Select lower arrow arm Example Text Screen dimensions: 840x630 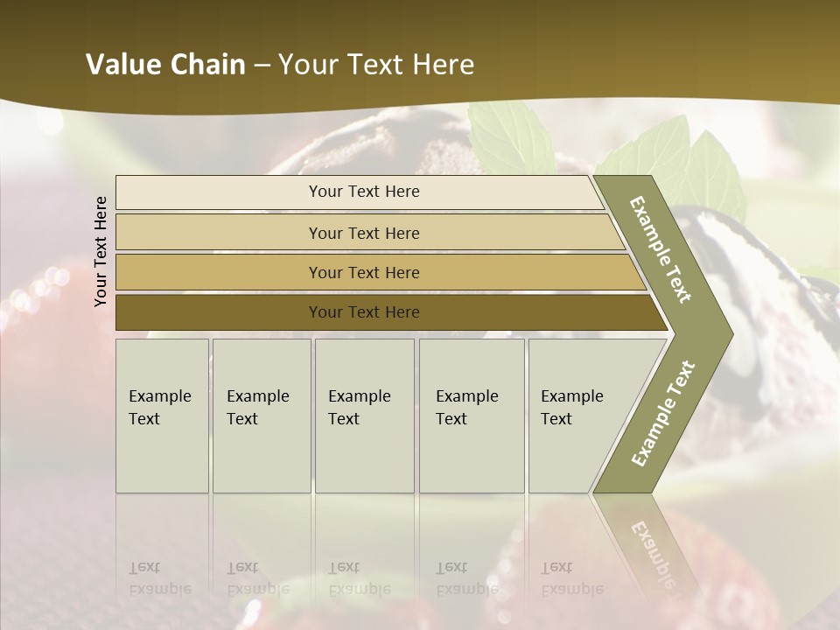(x=663, y=413)
